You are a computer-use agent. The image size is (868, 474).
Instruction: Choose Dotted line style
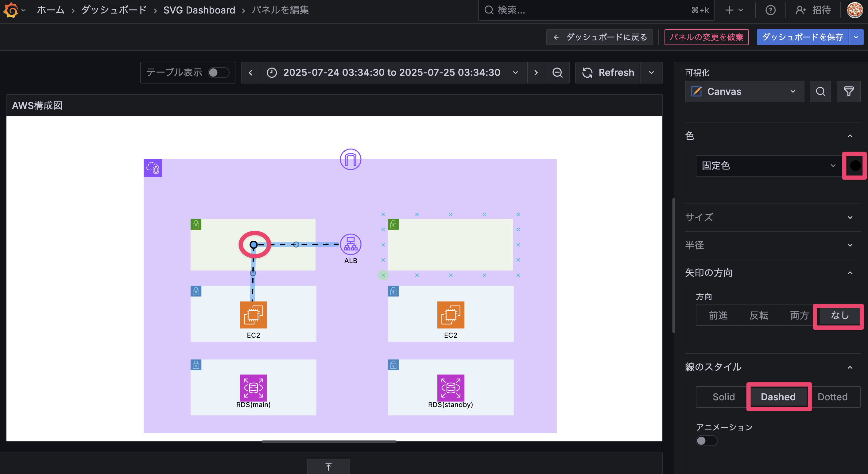coord(832,397)
